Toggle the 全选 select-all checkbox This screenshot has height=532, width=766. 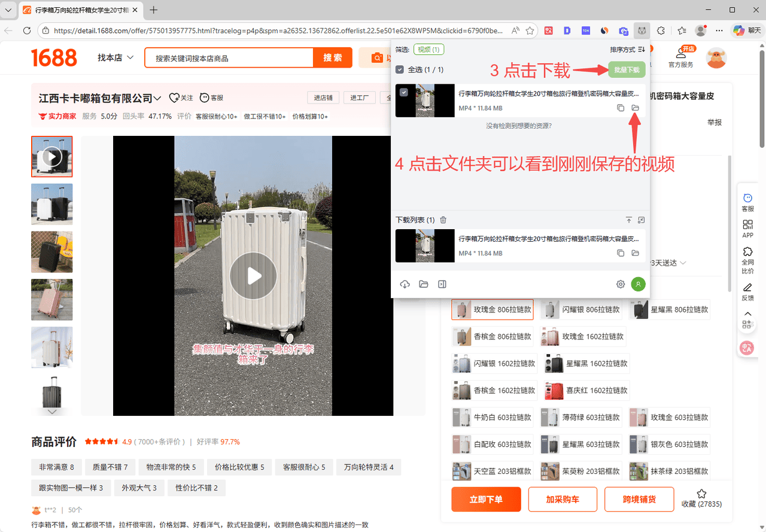[x=400, y=70]
